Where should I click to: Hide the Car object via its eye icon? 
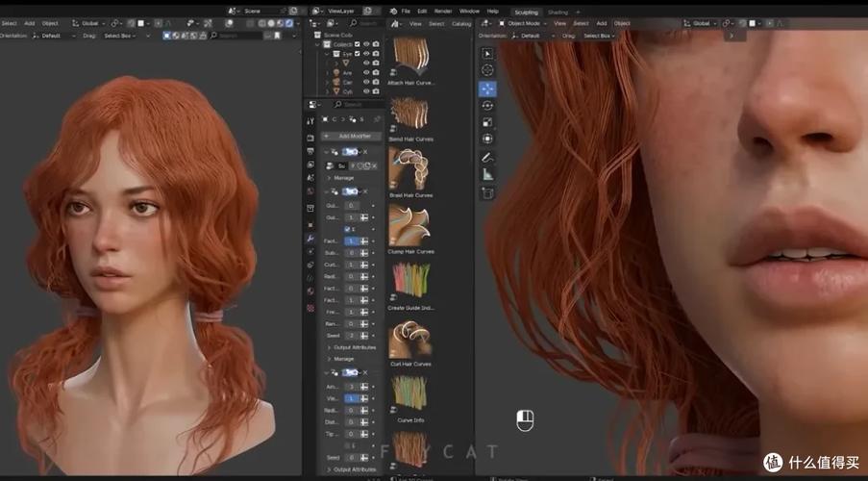pyautogui.click(x=366, y=82)
